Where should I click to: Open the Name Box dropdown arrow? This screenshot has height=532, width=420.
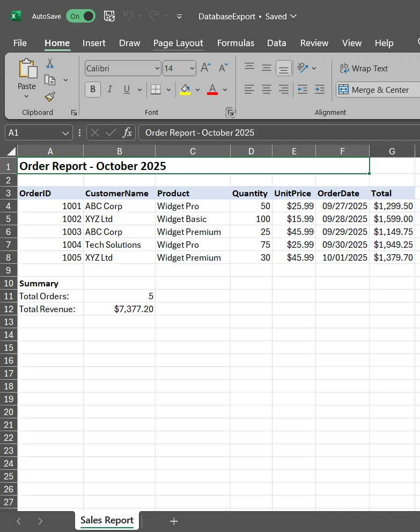click(x=66, y=132)
